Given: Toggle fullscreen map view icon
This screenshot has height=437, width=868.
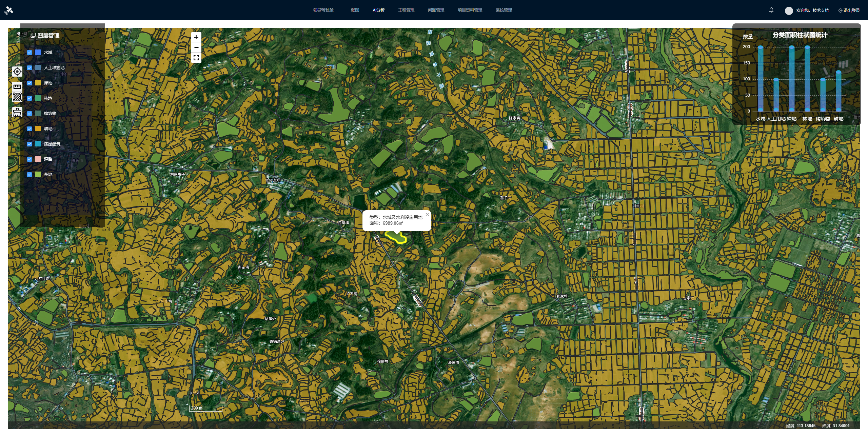Looking at the screenshot, I should [x=196, y=58].
